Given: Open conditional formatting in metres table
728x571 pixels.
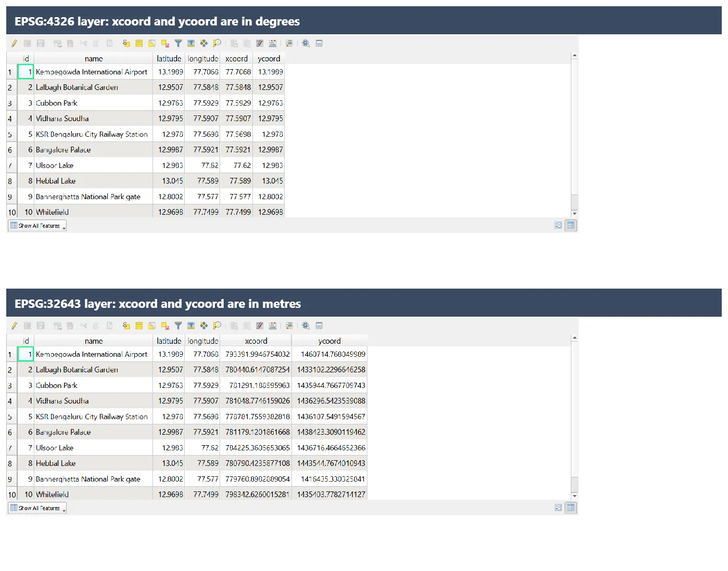Looking at the screenshot, I should [289, 326].
